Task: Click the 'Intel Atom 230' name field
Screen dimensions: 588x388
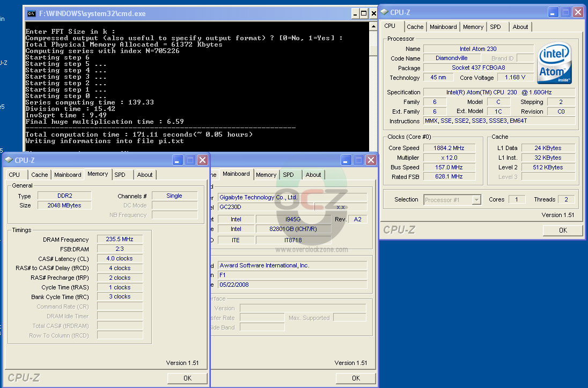Action: click(478, 49)
